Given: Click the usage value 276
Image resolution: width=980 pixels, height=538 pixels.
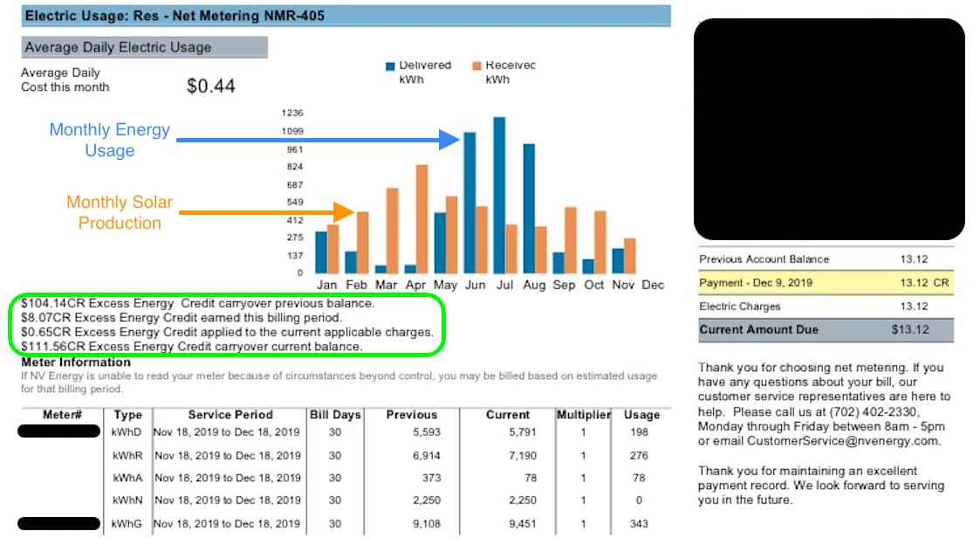Looking at the screenshot, I should point(639,456).
